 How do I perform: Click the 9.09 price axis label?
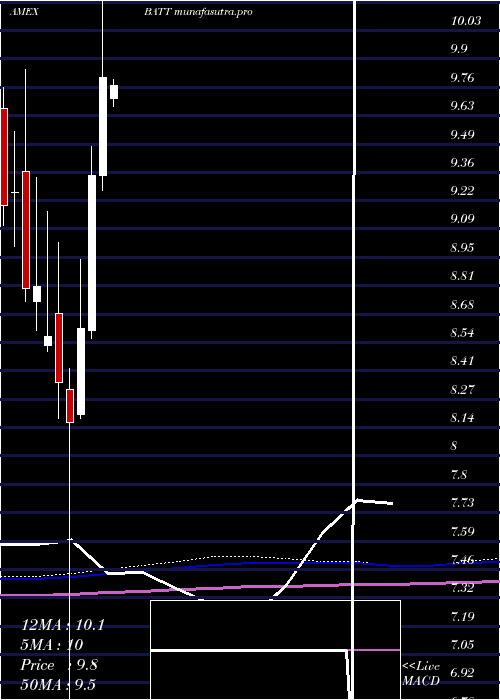coord(462,219)
